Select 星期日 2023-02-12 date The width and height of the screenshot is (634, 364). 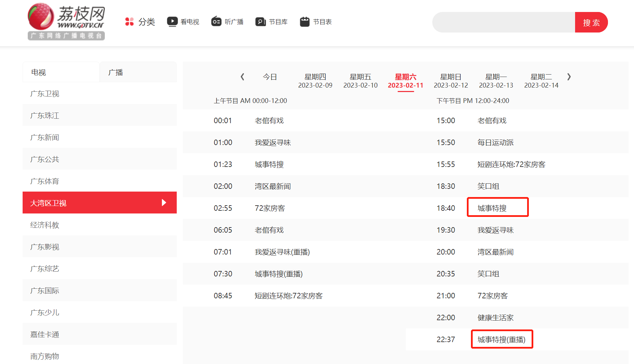[451, 81]
